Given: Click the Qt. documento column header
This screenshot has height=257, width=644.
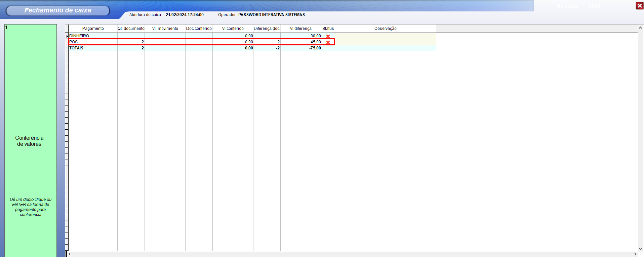Looking at the screenshot, I should click(x=131, y=29).
